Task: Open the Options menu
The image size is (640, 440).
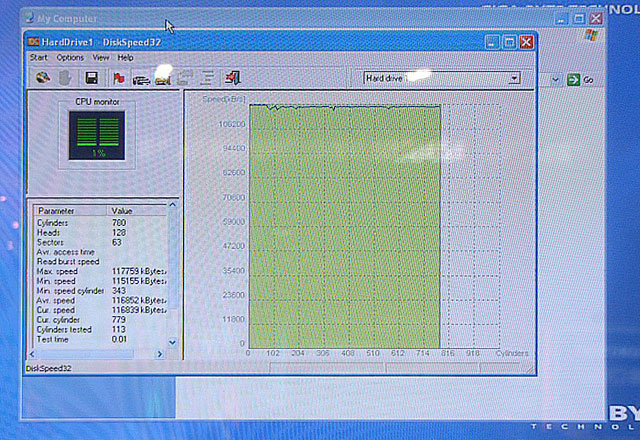Action: click(x=70, y=58)
